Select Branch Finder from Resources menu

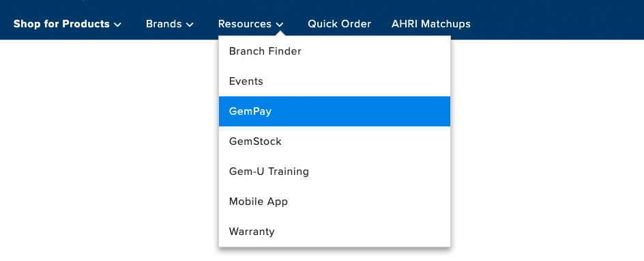click(x=334, y=51)
